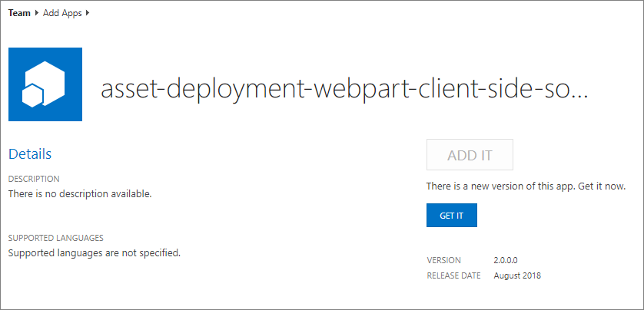644x310 pixels.
Task: Select 'Supported languages are not specified' text
Action: tap(94, 252)
